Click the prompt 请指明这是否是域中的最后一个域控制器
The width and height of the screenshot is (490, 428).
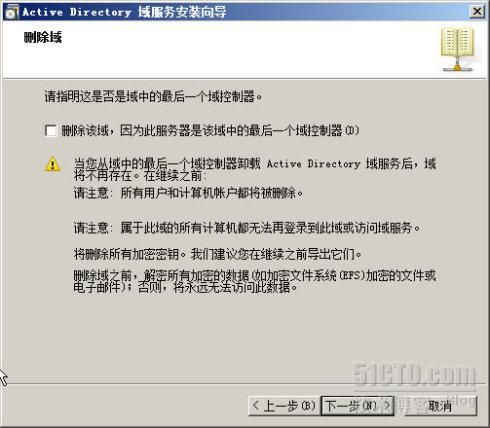coord(153,97)
